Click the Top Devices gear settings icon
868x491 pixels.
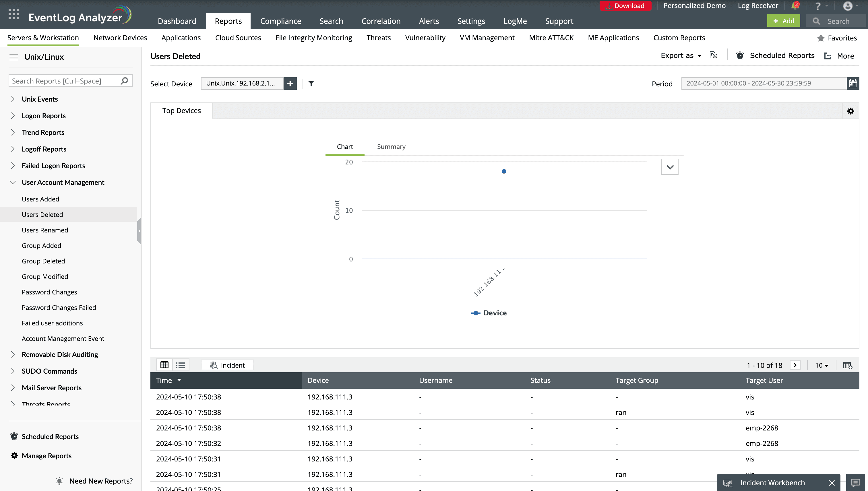pyautogui.click(x=850, y=111)
